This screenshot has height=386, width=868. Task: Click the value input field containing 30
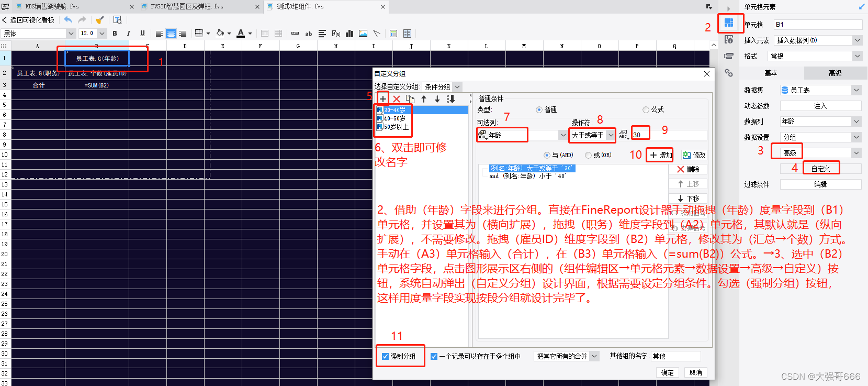[669, 135]
